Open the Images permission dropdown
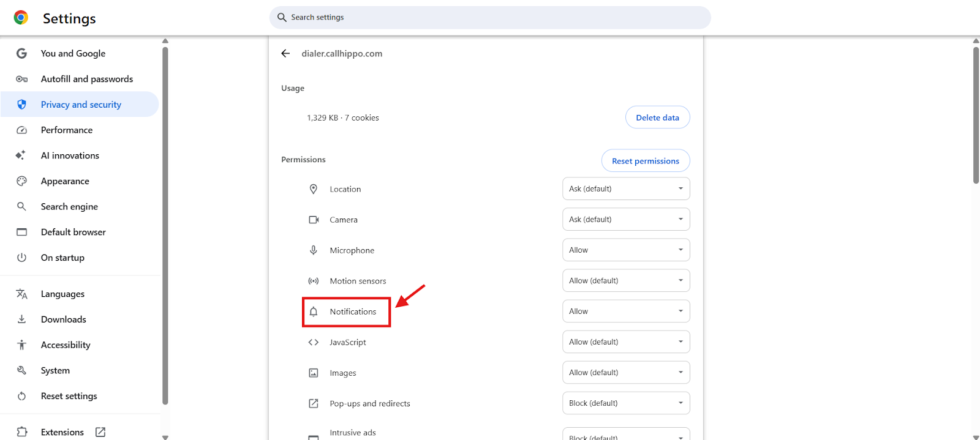This screenshot has width=980, height=440. [x=626, y=372]
